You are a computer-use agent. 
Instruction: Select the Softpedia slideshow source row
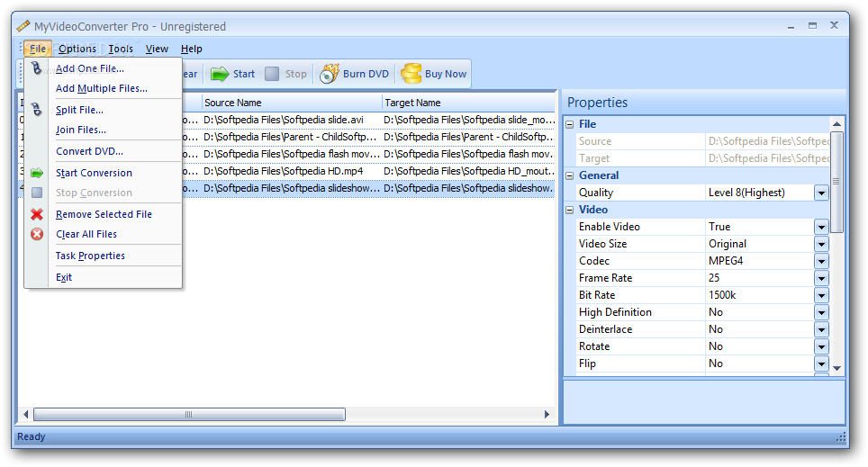click(291, 189)
